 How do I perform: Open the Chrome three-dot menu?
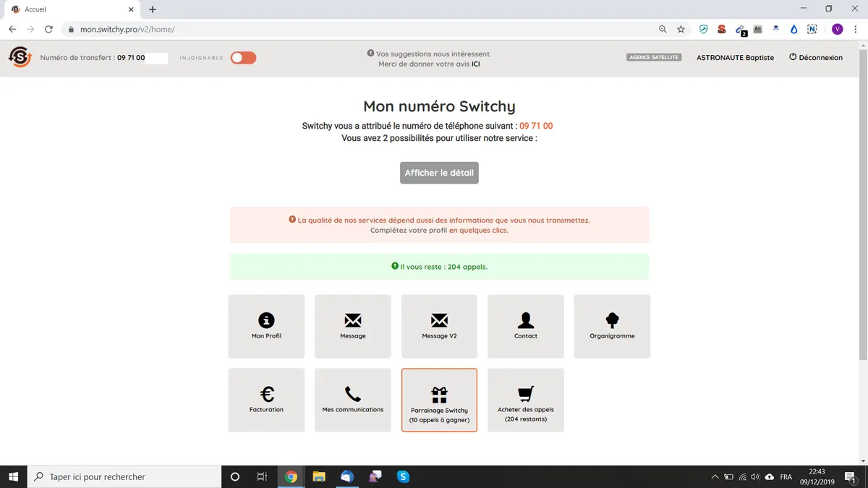(856, 30)
